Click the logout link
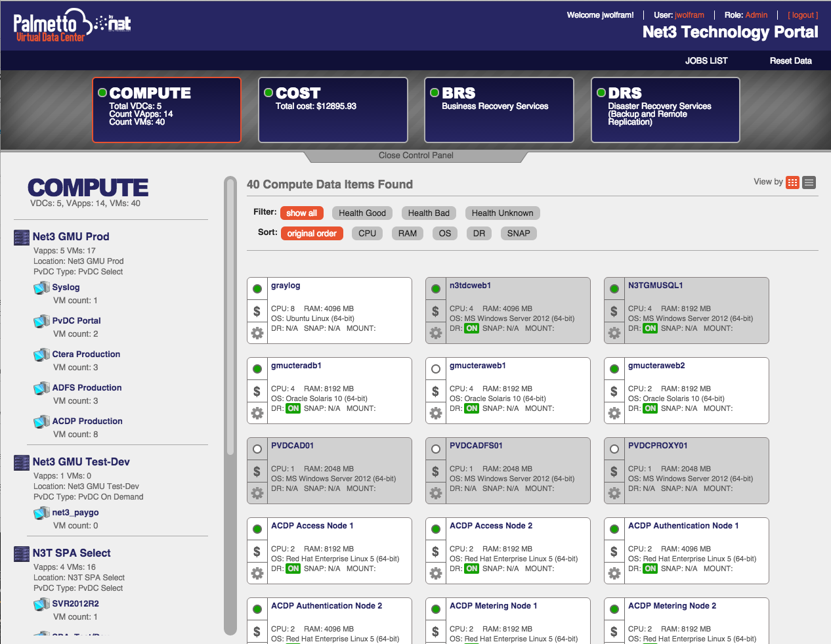The image size is (831, 644). 803,14
